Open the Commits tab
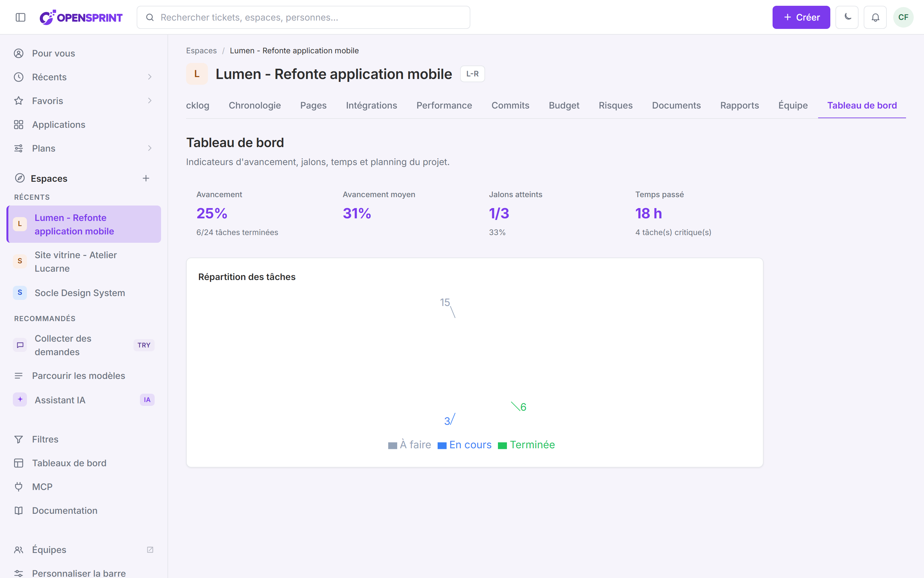 tap(510, 106)
